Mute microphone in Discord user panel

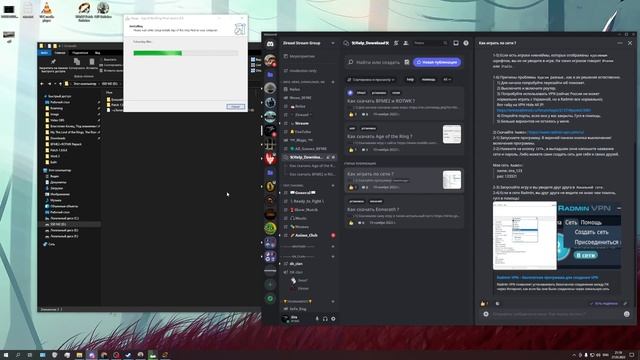317,319
